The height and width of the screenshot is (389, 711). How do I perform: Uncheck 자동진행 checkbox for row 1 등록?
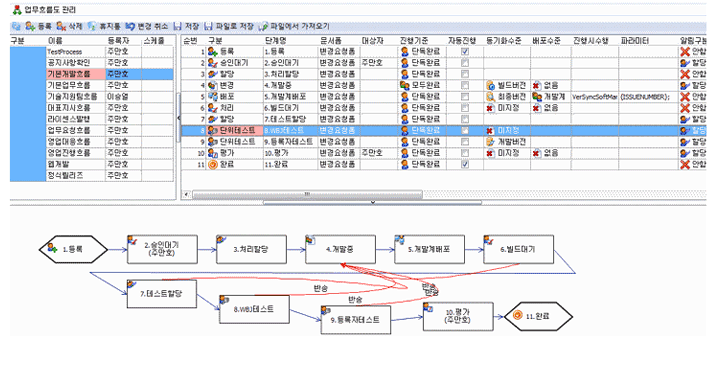[x=465, y=51]
